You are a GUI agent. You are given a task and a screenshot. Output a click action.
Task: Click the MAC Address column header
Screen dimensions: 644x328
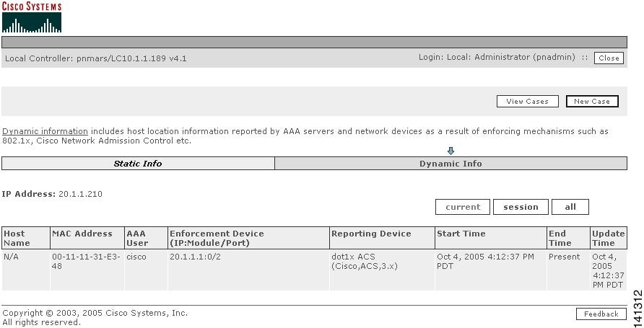(82, 234)
